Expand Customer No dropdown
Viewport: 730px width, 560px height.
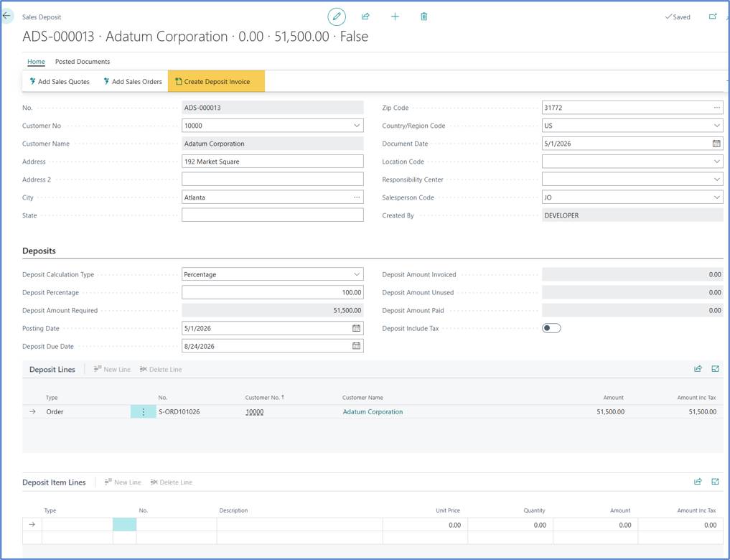pyautogui.click(x=357, y=126)
